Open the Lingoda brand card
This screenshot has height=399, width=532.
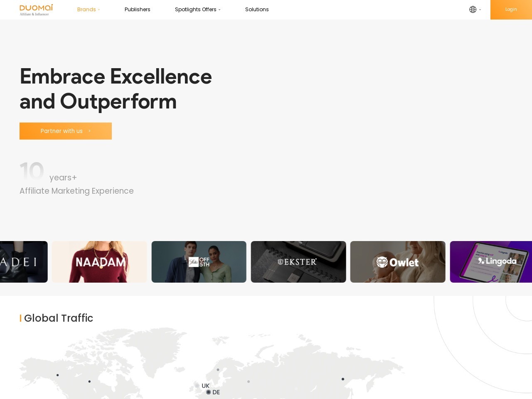coord(490,262)
